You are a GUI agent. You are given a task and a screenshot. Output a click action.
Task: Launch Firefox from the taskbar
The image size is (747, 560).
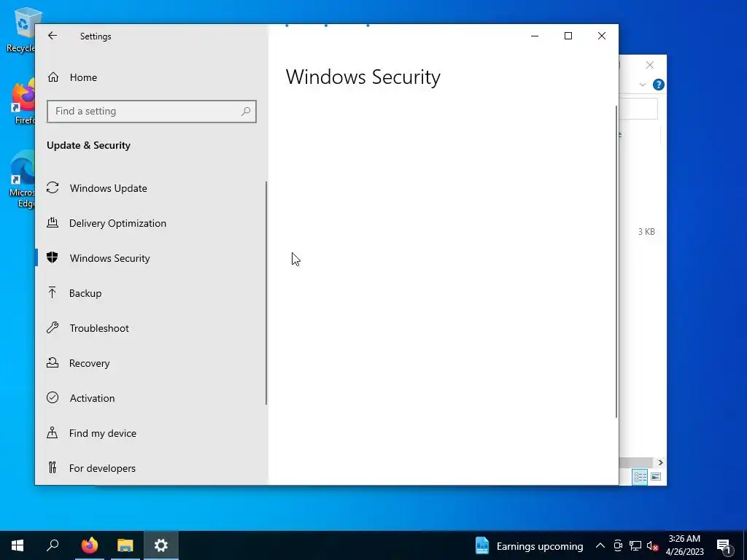tap(89, 545)
